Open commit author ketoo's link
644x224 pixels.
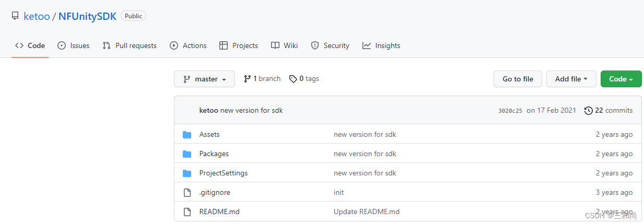(x=208, y=110)
